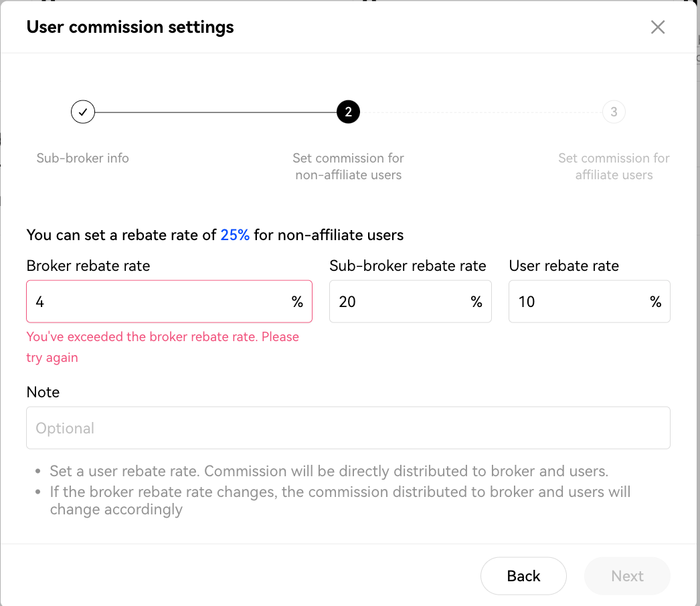Focus the Sub-broker rebate rate input

(398, 302)
